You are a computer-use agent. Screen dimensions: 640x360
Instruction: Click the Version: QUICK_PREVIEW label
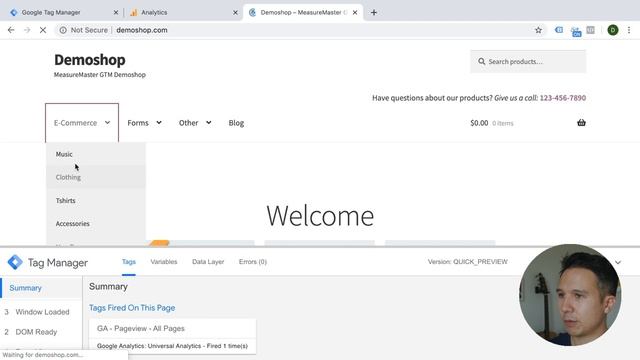click(x=468, y=262)
